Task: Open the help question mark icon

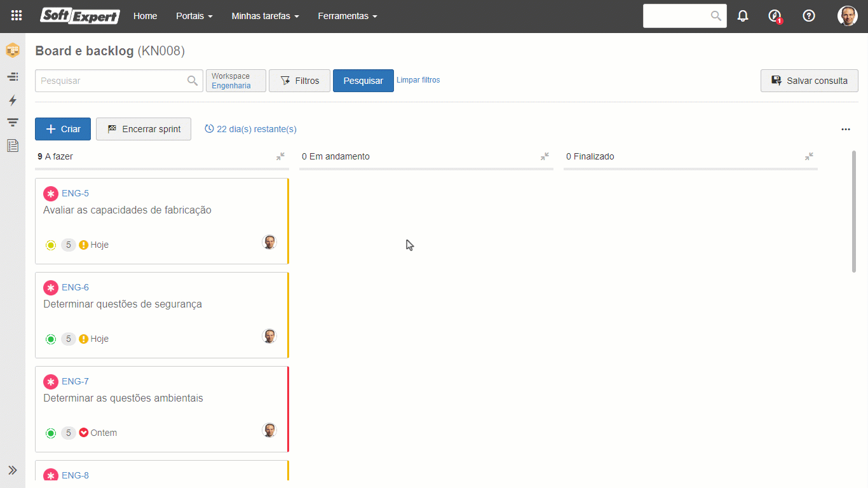Action: pos(809,16)
